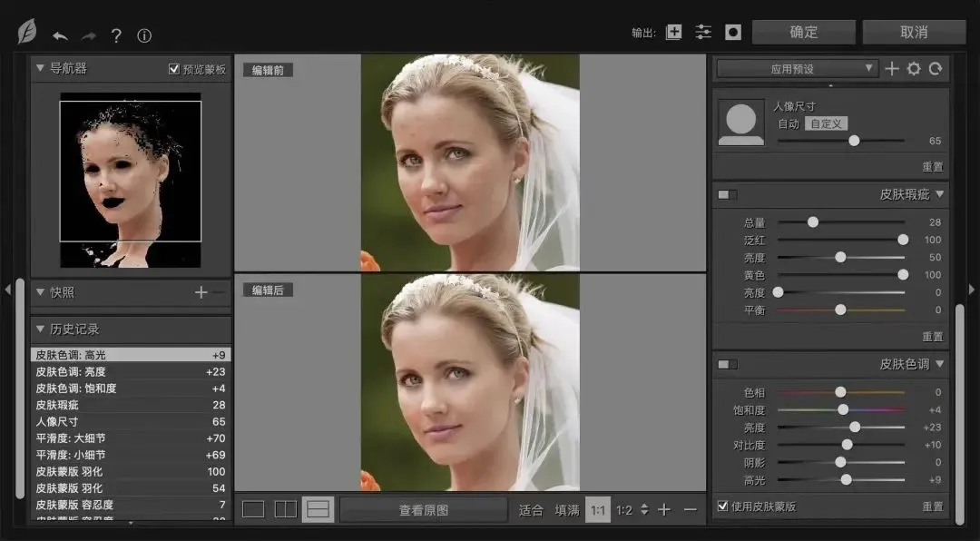The height and width of the screenshot is (541, 980).
Task: Select history entry 平滑度: 大细节
Action: click(131, 438)
